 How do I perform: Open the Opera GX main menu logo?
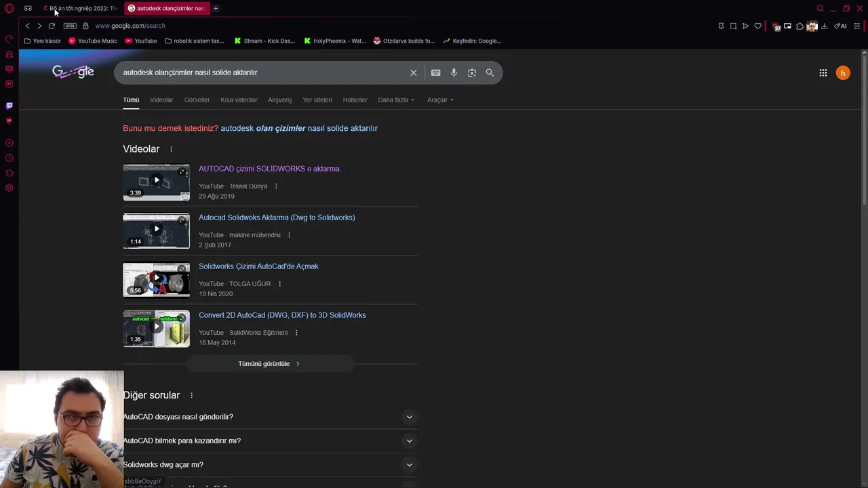tap(9, 8)
